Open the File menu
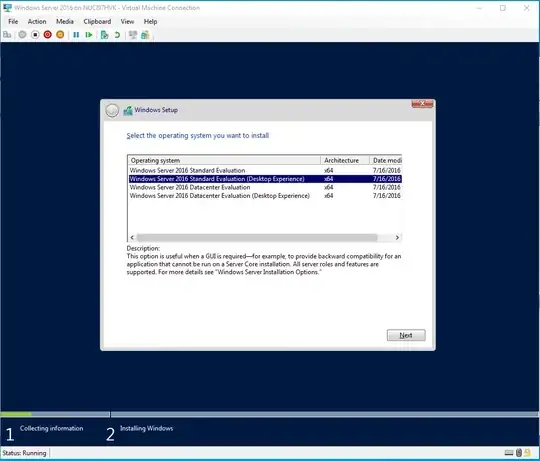This screenshot has height=461, width=540. coord(13,21)
